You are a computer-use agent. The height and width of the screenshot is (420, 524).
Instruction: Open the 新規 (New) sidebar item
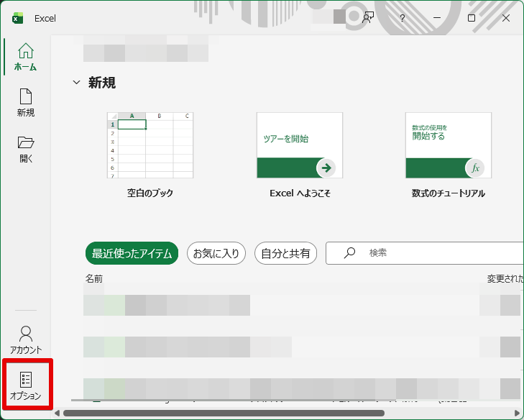[x=26, y=103]
